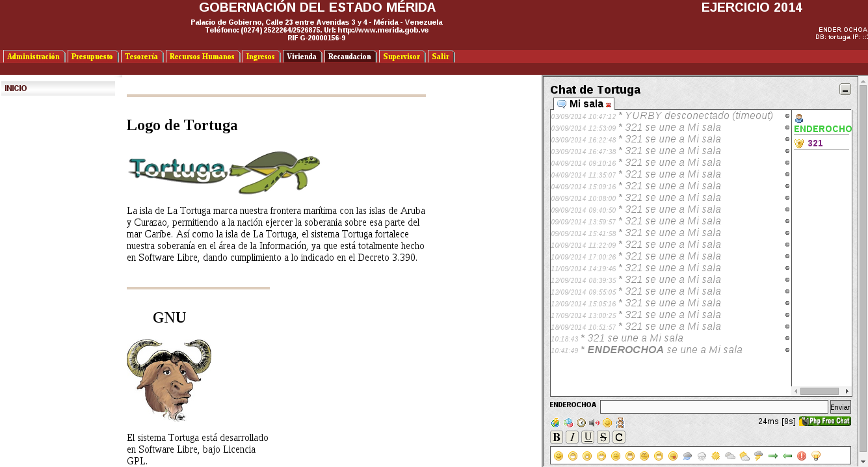Viewport: 868px width, 467px height.
Task: Insert the thunderstorm lightning cloud emoticon
Action: pyautogui.click(x=758, y=455)
